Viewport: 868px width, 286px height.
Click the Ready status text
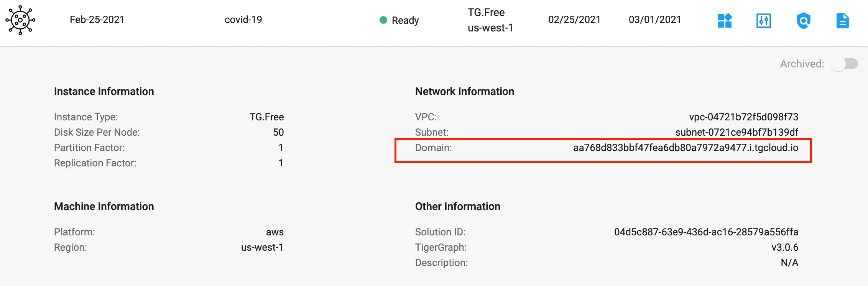click(x=405, y=20)
